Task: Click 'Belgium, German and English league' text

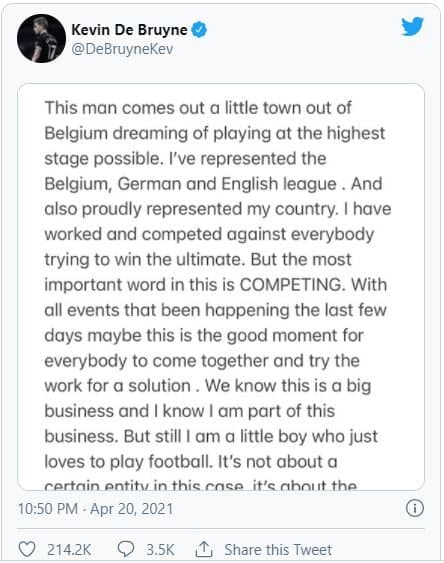Action: (x=190, y=184)
